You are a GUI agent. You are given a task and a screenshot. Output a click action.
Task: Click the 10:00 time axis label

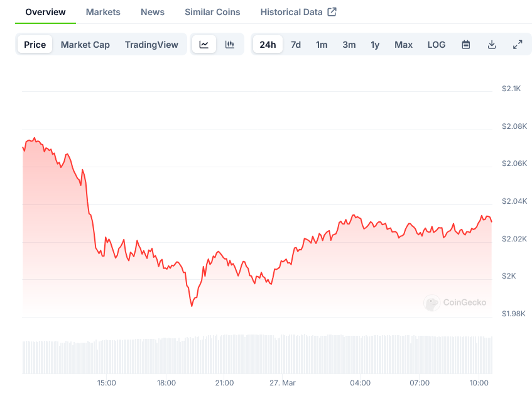point(479,383)
